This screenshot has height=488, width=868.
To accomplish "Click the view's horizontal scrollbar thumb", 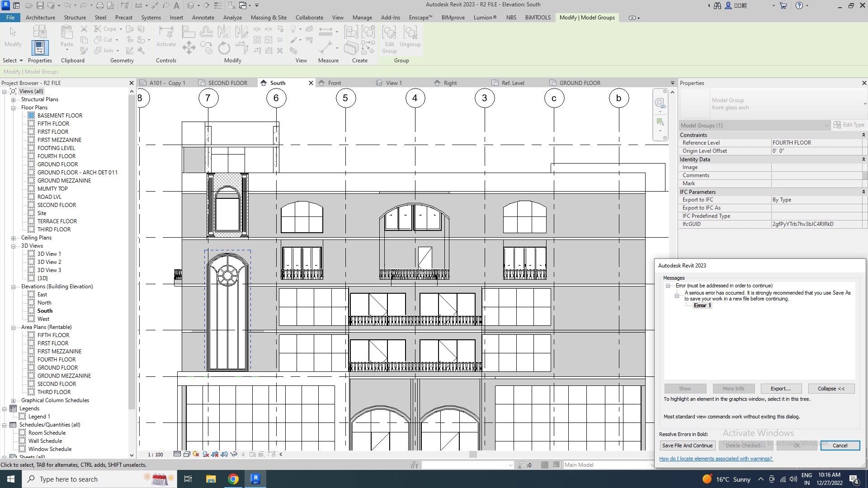I will (473, 454).
